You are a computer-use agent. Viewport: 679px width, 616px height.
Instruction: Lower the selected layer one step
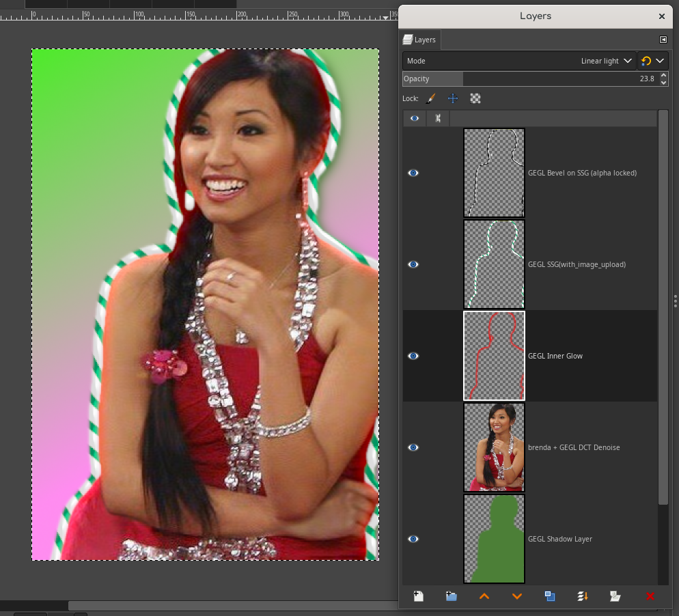[516, 596]
